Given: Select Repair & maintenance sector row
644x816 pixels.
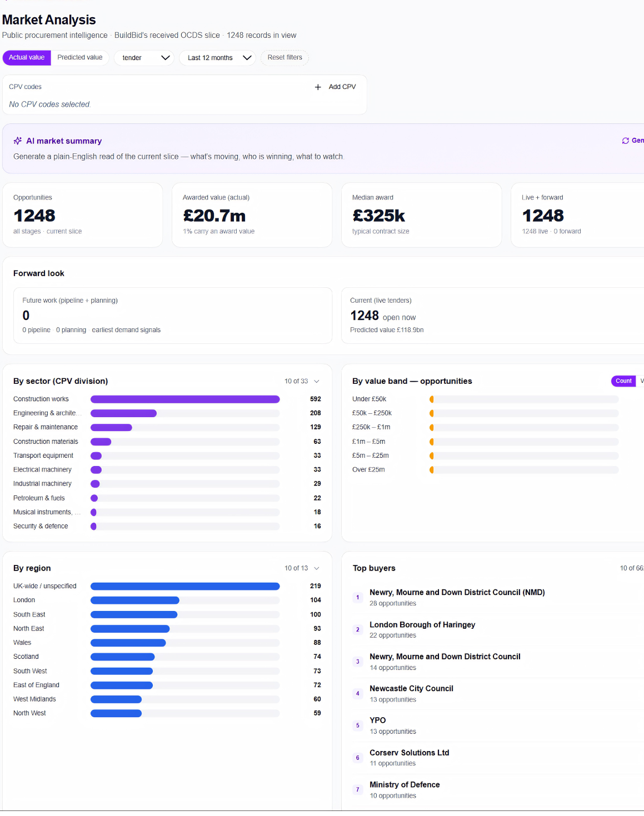Looking at the screenshot, I should [167, 428].
